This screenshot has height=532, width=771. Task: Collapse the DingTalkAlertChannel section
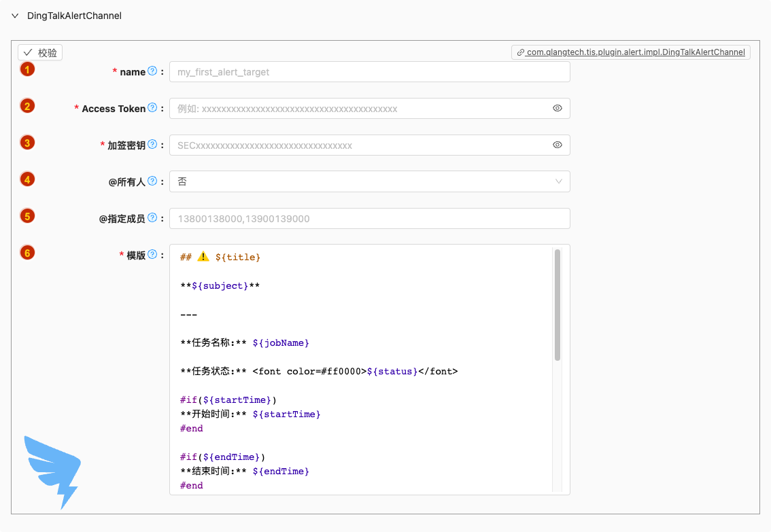click(x=15, y=16)
